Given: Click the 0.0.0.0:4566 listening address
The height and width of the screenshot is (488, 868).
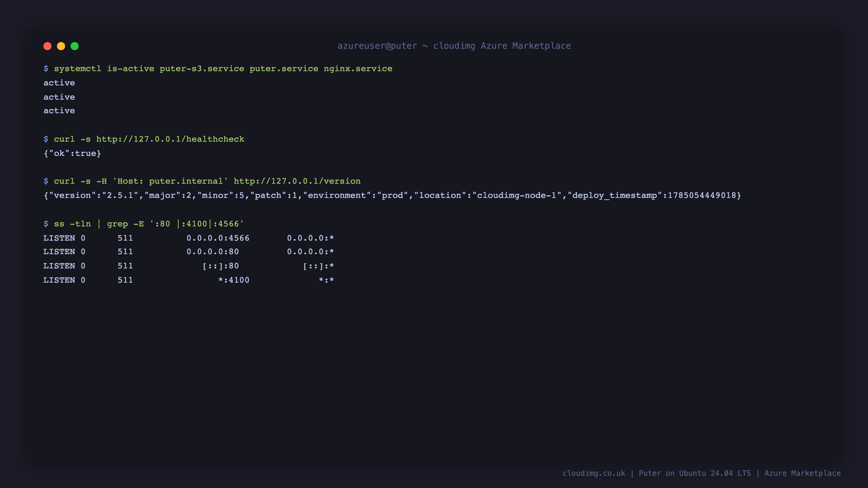Looking at the screenshot, I should click(x=218, y=238).
